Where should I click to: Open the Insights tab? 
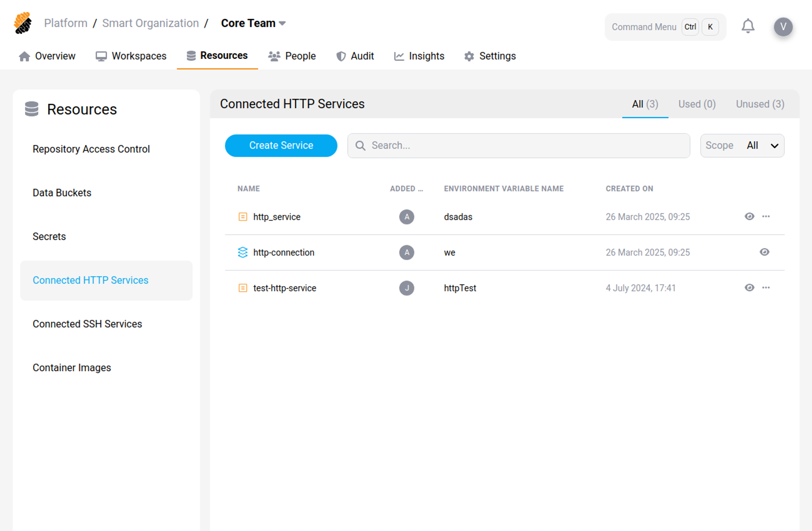(419, 56)
